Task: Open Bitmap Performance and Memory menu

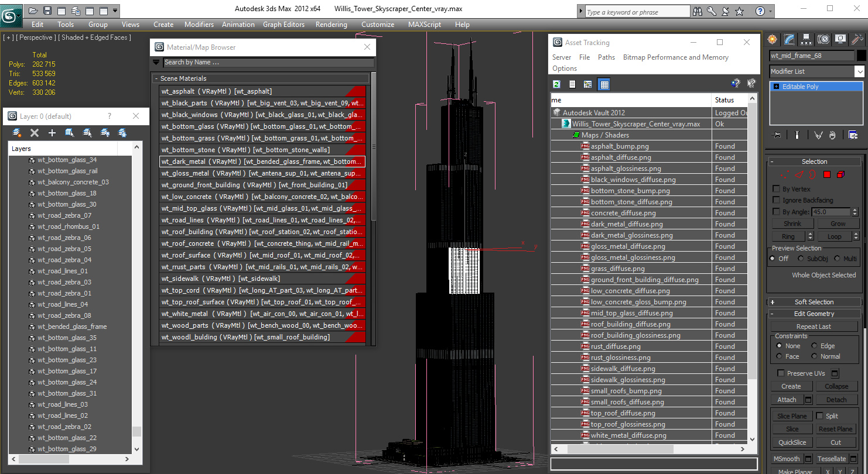Action: pyautogui.click(x=675, y=57)
